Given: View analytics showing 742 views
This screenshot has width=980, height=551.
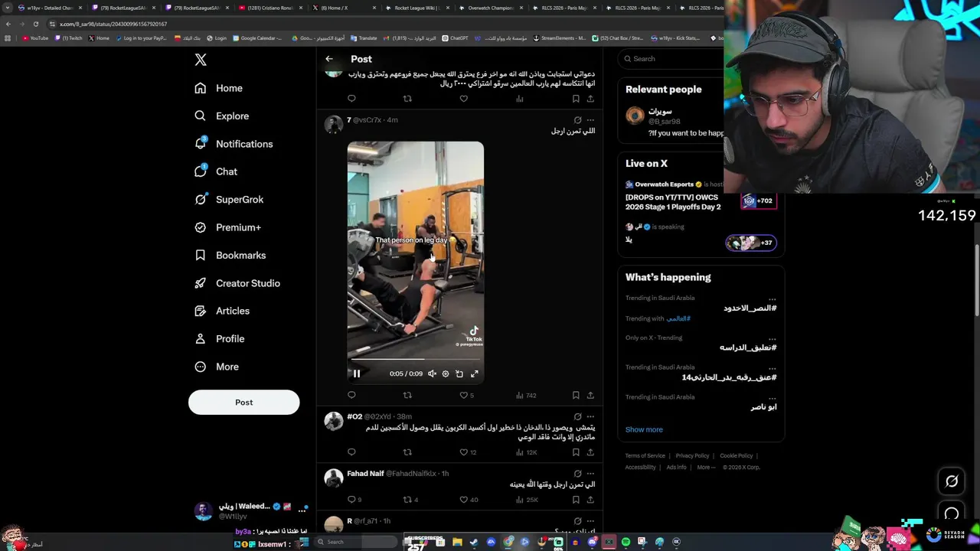Looking at the screenshot, I should 525,395.
